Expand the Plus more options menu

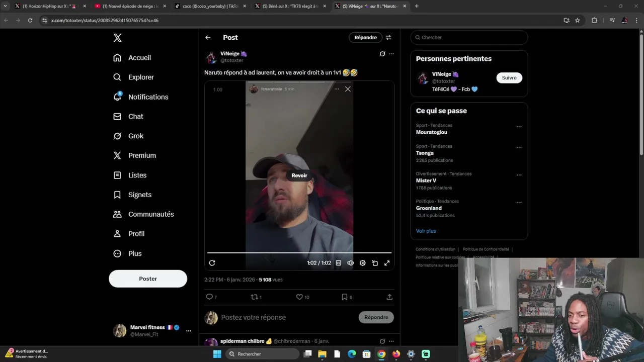127,254
